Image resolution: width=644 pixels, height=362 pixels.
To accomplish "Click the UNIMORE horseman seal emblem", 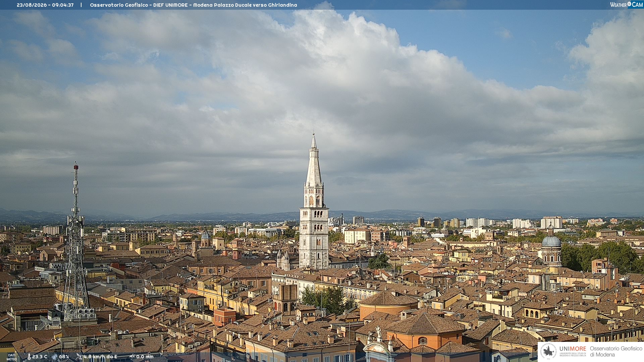I will (x=548, y=351).
